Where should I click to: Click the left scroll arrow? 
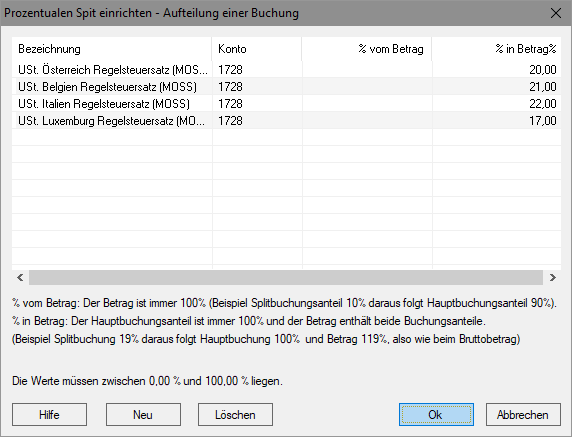pos(20,278)
